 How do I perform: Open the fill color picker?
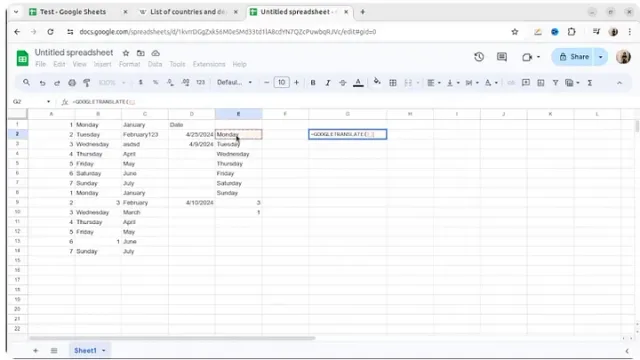pos(377,82)
